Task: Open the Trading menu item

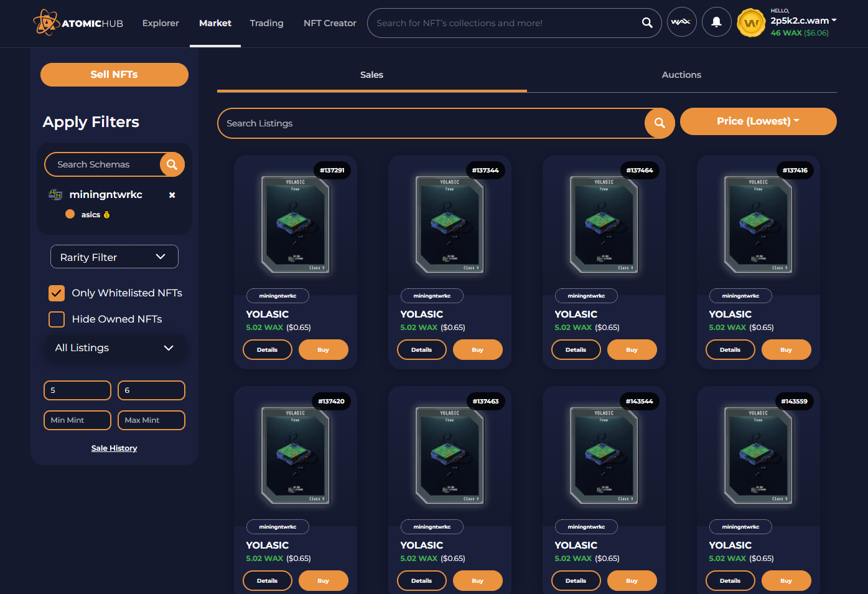Action: tap(266, 23)
